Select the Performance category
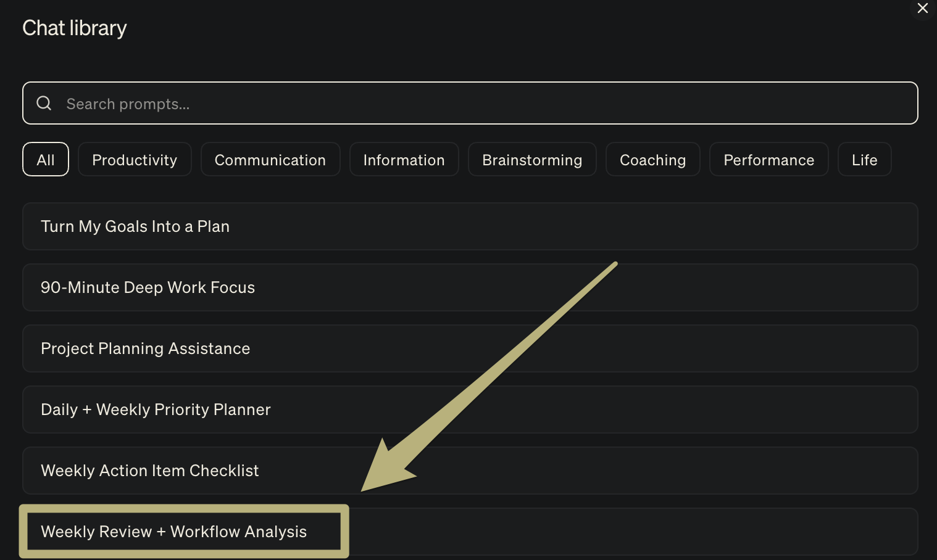 (768, 160)
